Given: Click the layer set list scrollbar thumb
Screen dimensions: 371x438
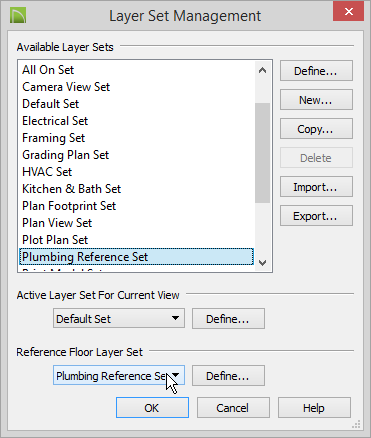Looking at the screenshot, I should (262, 153).
